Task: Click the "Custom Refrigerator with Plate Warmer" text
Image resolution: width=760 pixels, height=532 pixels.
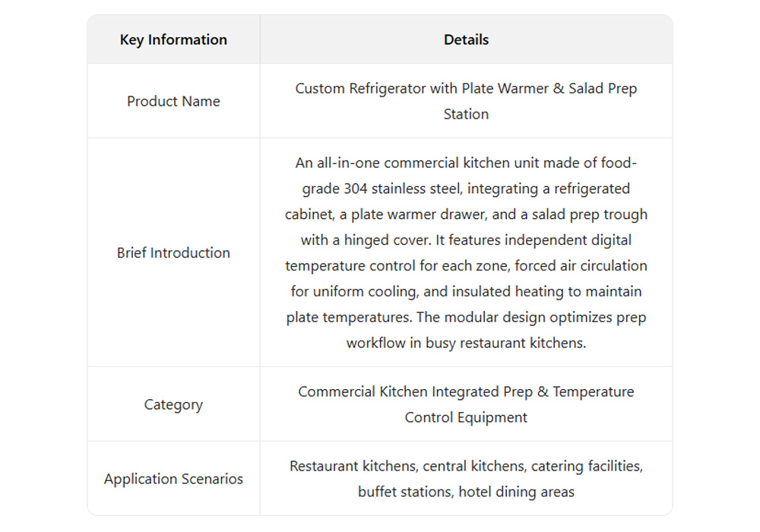Action: coord(426,88)
